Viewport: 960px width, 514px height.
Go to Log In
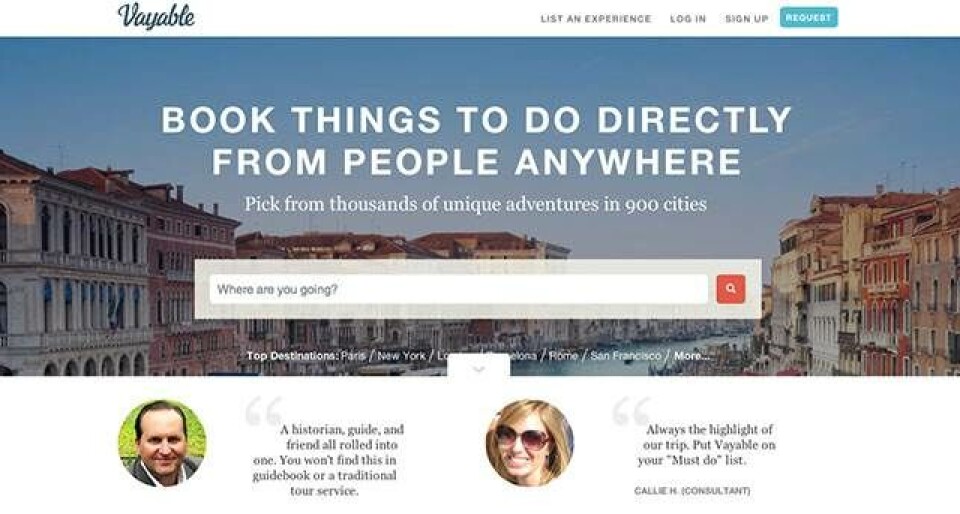(688, 19)
